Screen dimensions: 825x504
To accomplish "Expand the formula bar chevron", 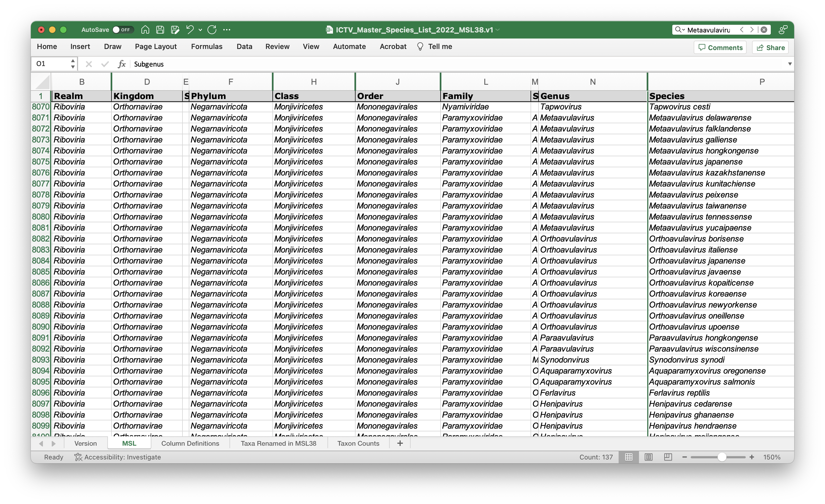I will (790, 64).
